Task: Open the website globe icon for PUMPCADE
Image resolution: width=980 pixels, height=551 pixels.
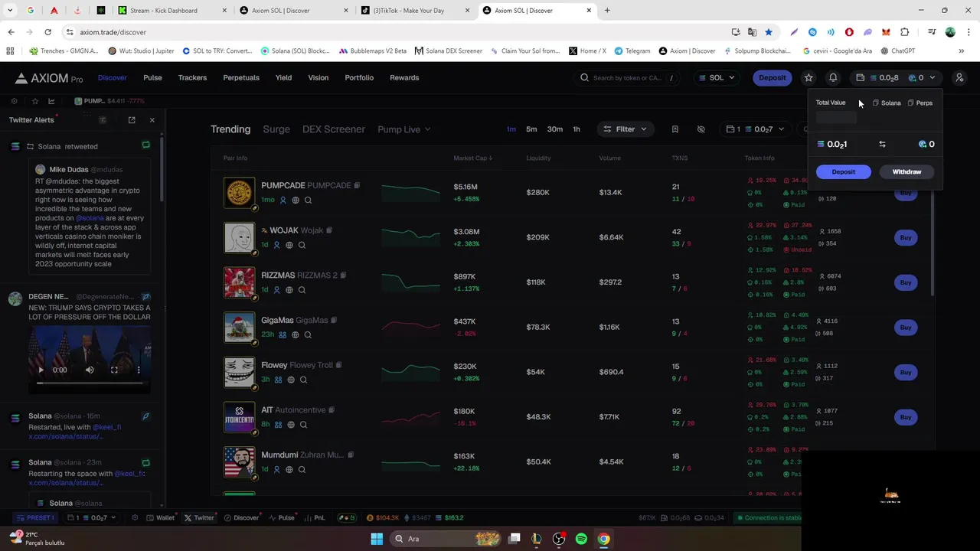Action: [296, 201]
